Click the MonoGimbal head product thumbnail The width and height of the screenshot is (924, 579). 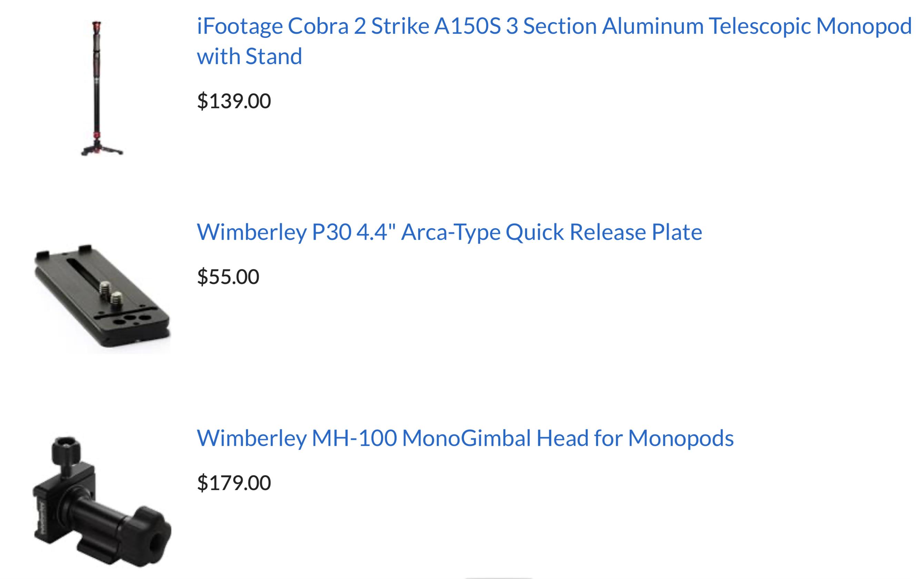point(102,502)
